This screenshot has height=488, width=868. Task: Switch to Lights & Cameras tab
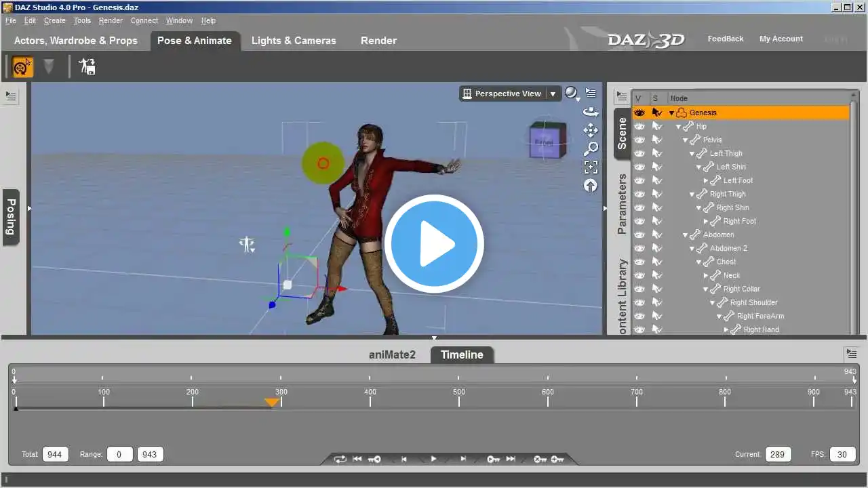click(x=294, y=41)
